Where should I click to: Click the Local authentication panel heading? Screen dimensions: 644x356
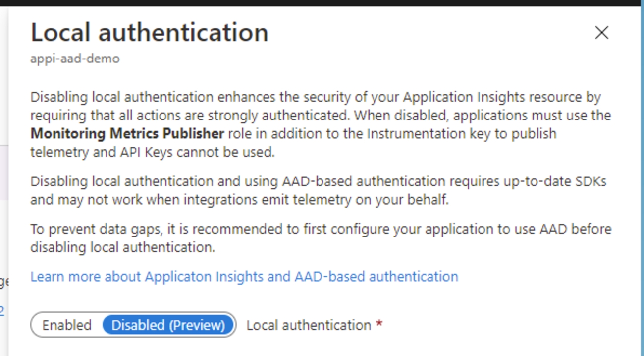tap(149, 33)
